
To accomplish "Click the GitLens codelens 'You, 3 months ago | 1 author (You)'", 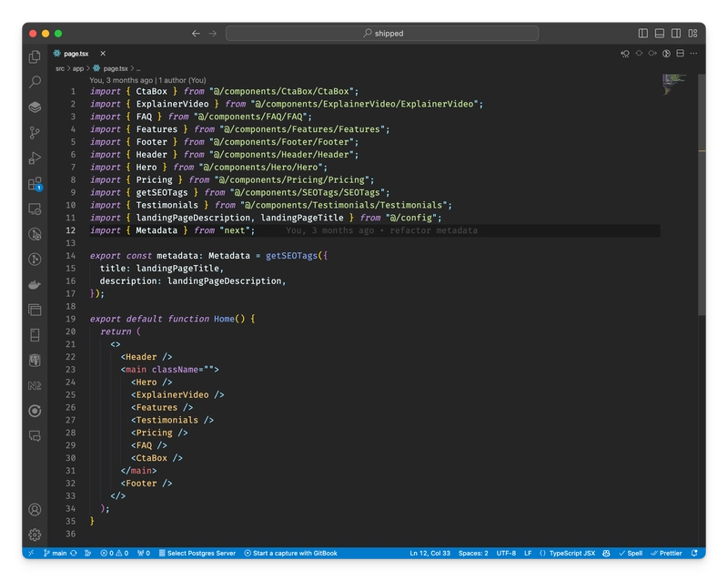I will point(147,80).
